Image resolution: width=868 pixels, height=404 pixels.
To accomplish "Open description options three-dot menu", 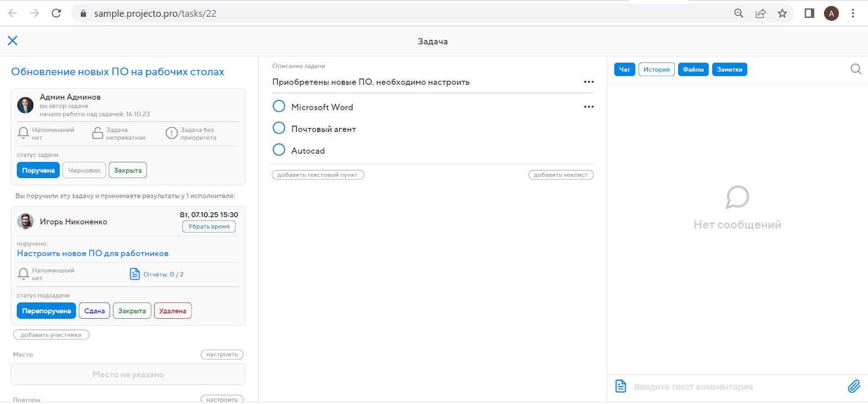I will (589, 82).
